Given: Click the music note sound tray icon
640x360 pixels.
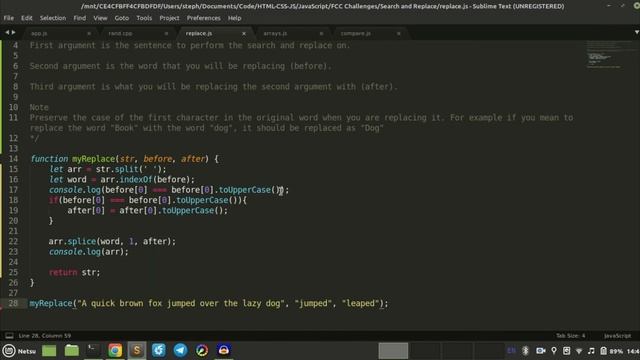Looking at the screenshot, I should 591,351.
